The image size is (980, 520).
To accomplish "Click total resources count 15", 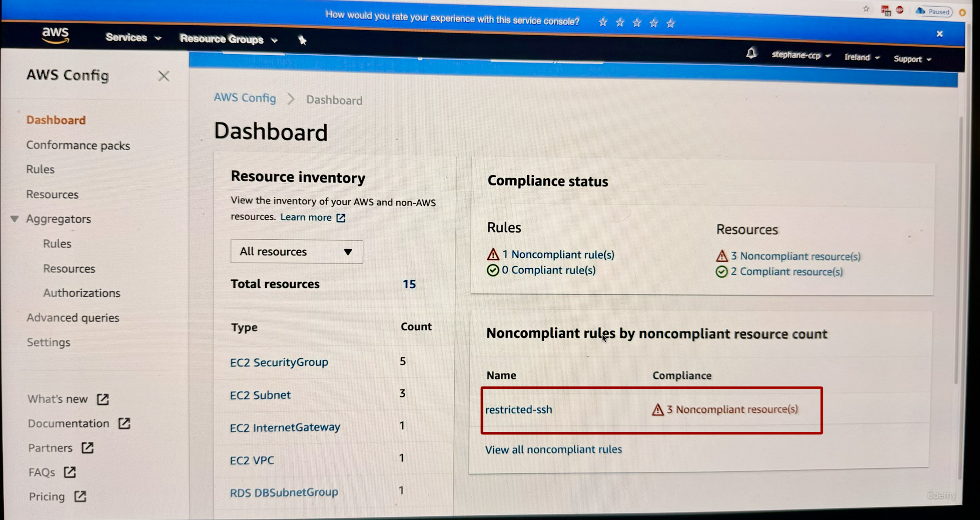I will click(409, 285).
